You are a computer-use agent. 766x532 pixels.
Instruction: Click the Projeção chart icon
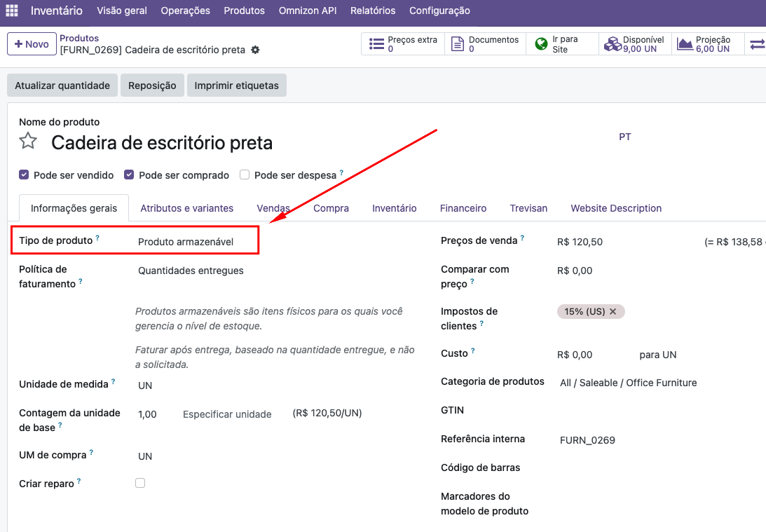(x=685, y=44)
